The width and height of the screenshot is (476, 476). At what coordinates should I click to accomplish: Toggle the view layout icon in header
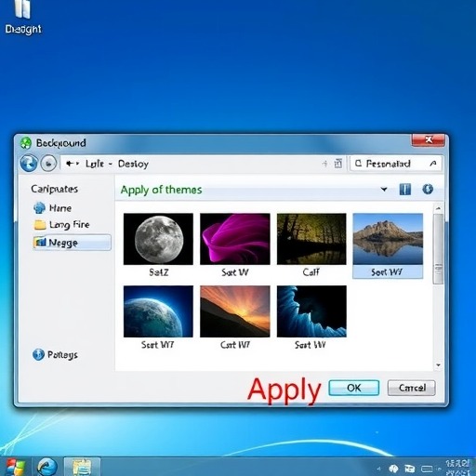pyautogui.click(x=405, y=189)
